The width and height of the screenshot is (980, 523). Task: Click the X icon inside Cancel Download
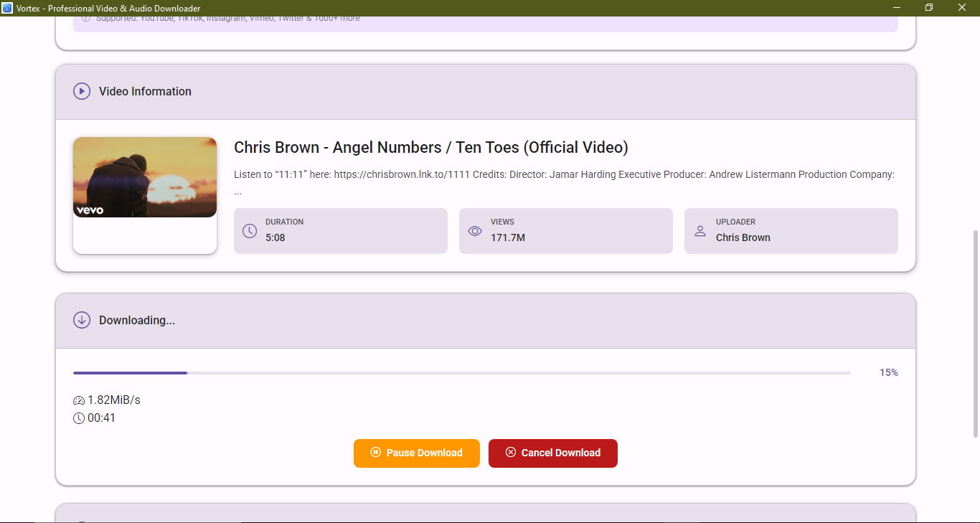[x=511, y=453]
